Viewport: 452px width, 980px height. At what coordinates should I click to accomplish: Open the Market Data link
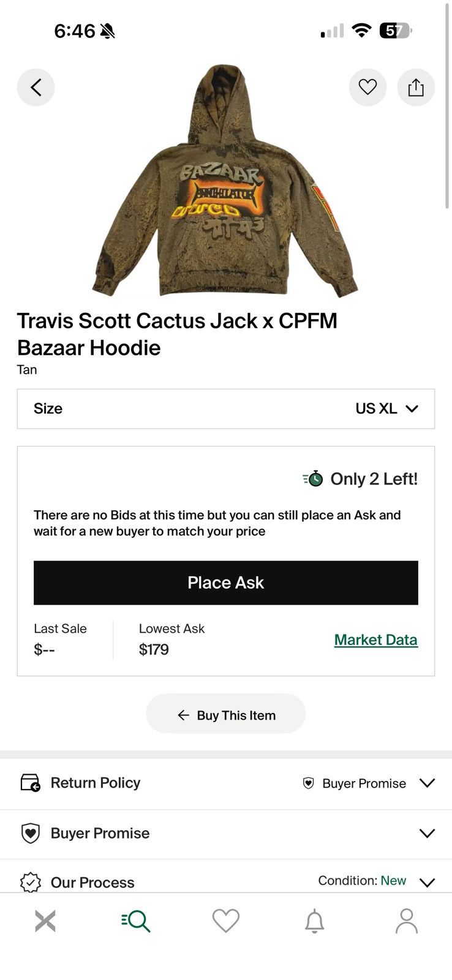point(375,639)
